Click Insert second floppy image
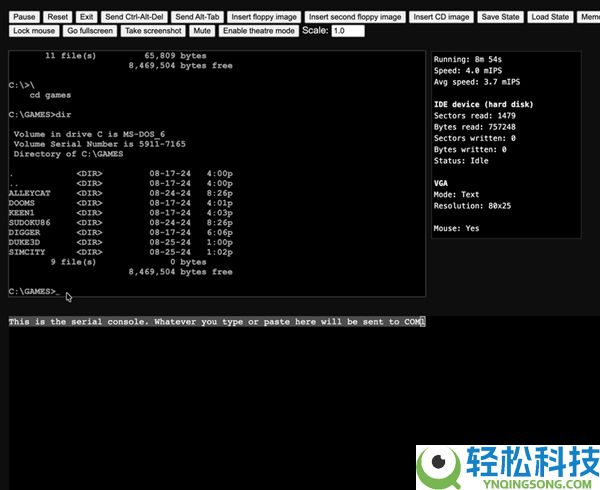Screen dimensions: 600x490 tap(355, 17)
